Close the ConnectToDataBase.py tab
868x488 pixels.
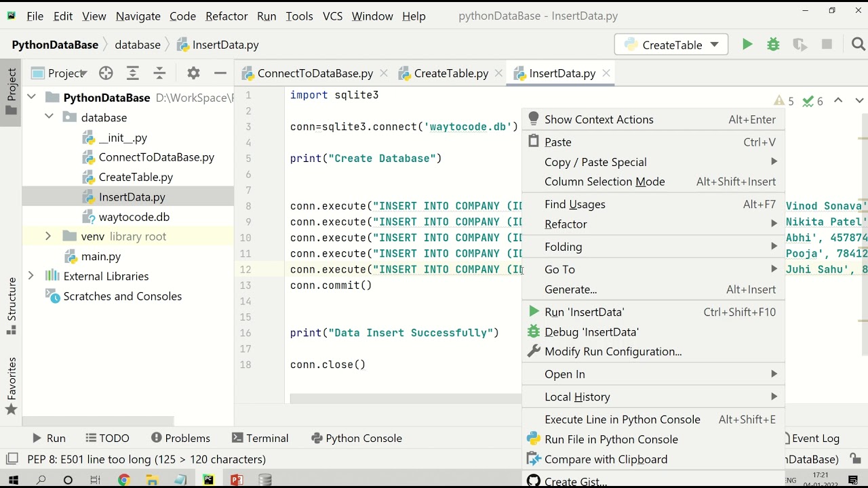(384, 73)
